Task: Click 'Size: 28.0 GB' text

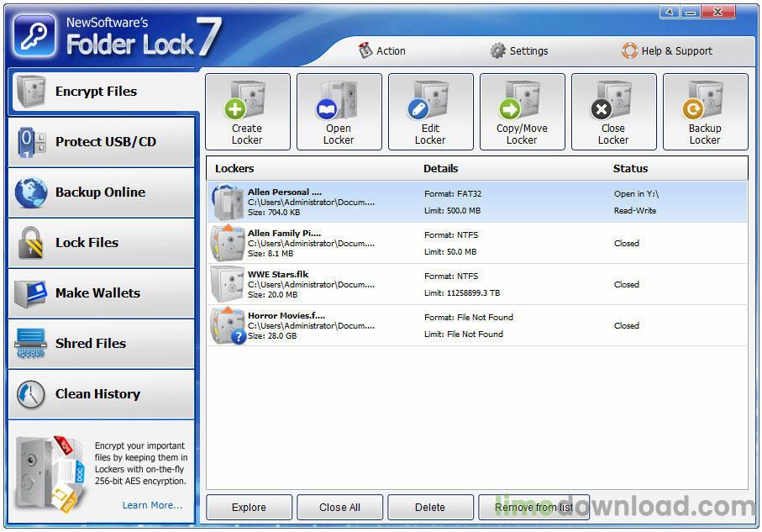Action: tap(272, 336)
